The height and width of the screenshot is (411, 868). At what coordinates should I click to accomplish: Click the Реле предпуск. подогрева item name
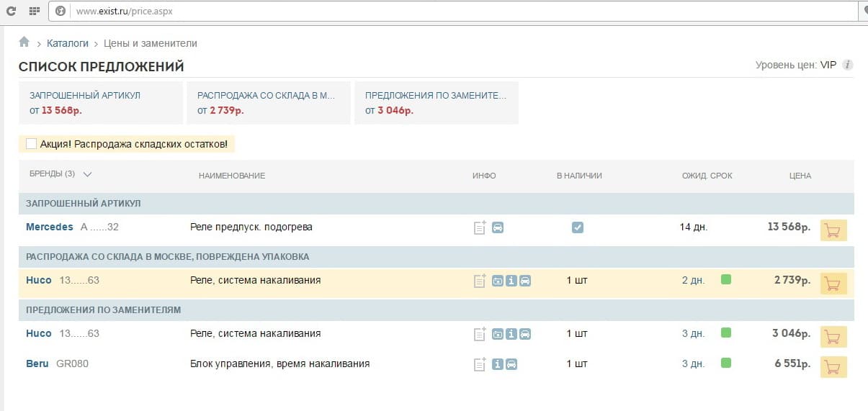251,227
